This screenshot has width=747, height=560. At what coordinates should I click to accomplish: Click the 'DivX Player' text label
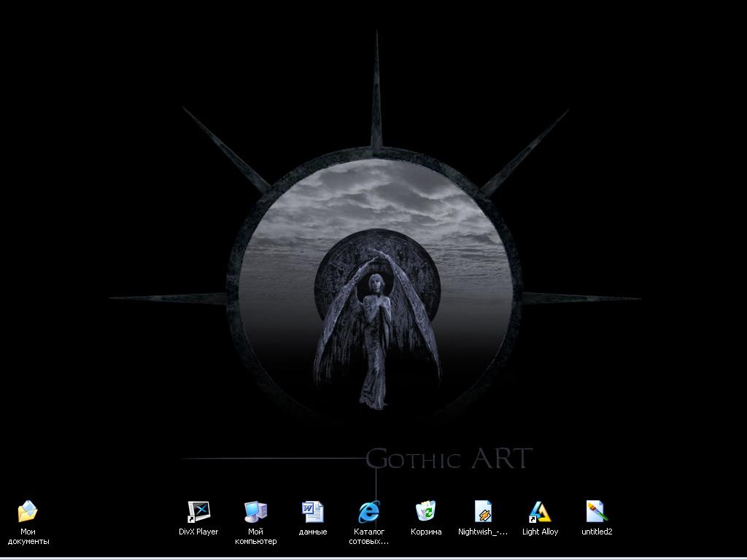(198, 532)
